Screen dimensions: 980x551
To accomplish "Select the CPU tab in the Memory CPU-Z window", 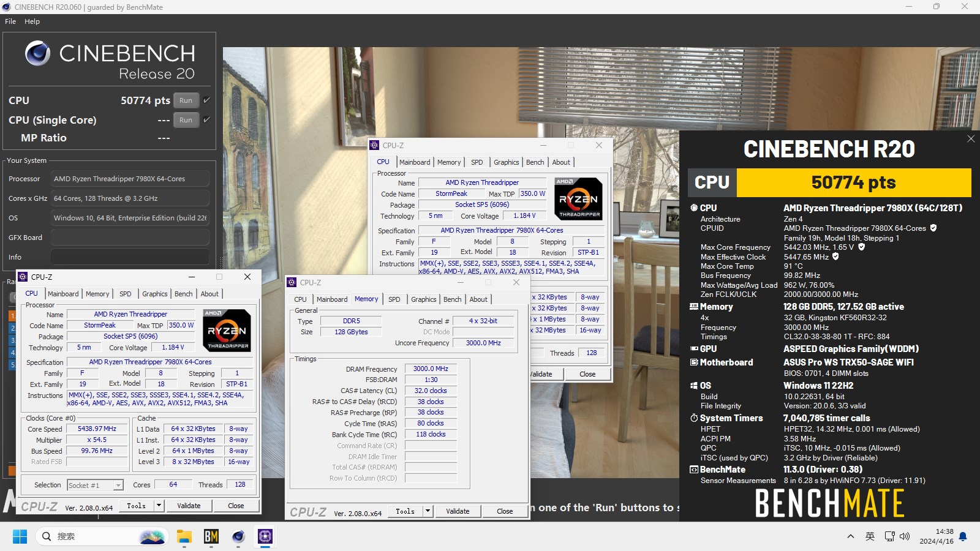I will [x=300, y=299].
